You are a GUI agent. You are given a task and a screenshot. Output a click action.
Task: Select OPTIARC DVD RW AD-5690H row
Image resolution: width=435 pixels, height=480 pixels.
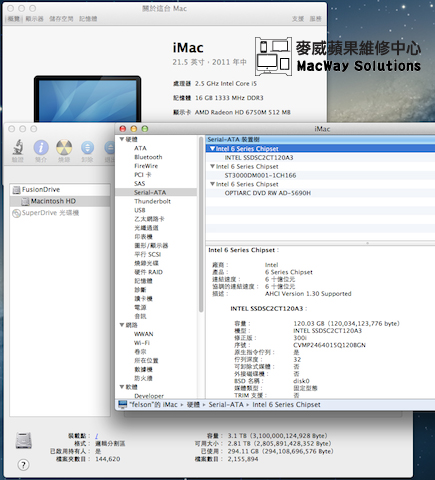point(268,193)
